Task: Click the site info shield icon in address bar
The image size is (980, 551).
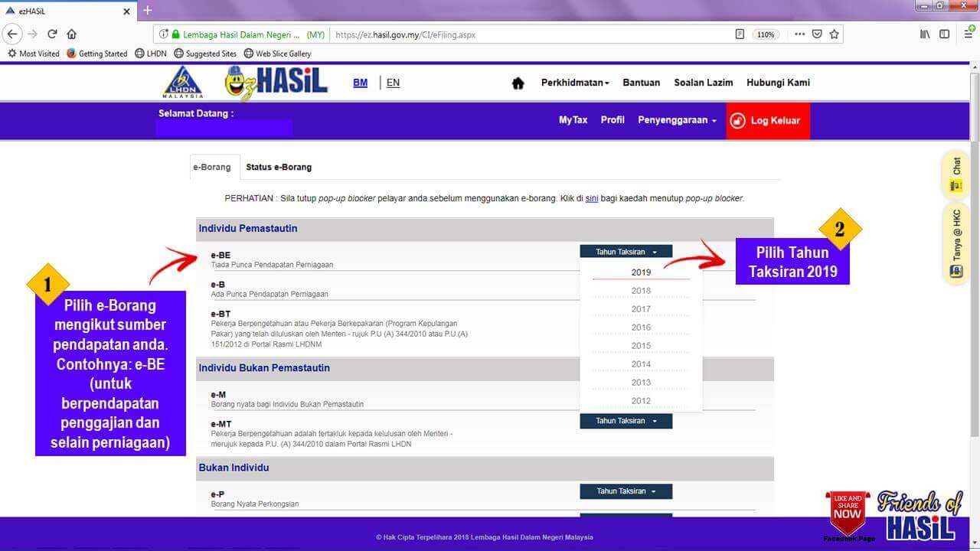Action: pos(162,34)
